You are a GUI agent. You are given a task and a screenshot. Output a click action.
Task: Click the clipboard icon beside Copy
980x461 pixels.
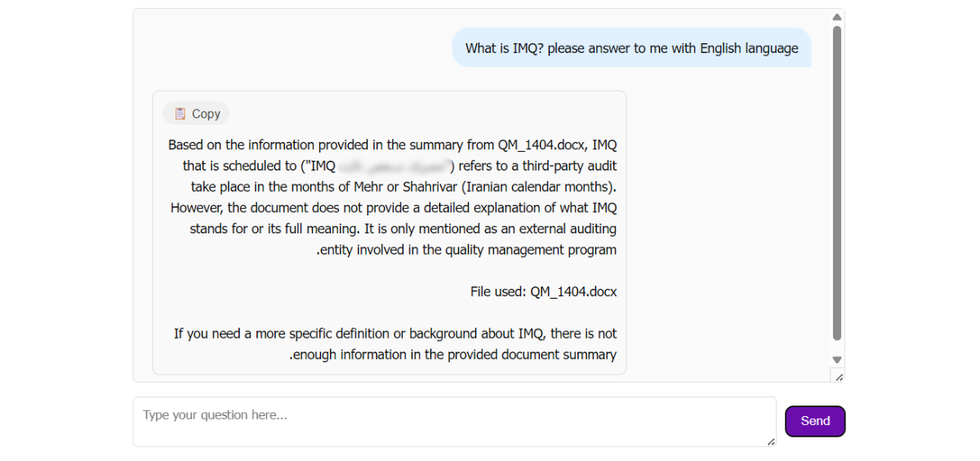180,113
